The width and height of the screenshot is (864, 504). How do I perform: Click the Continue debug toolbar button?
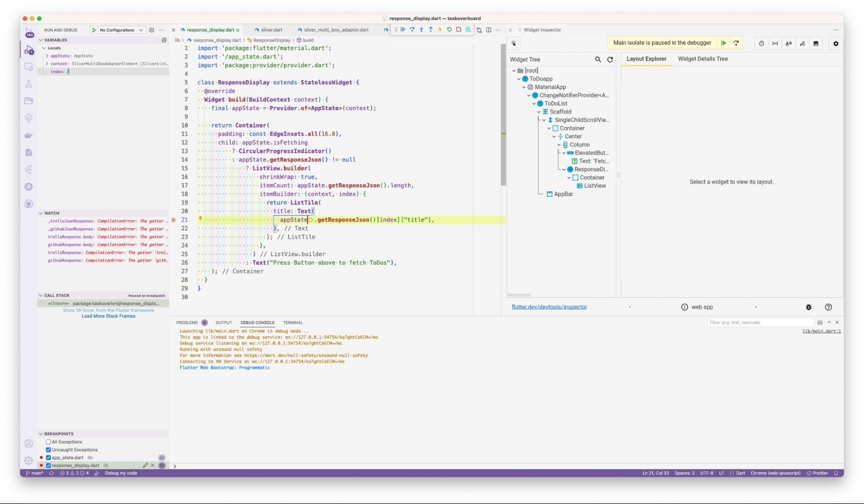pos(403,29)
